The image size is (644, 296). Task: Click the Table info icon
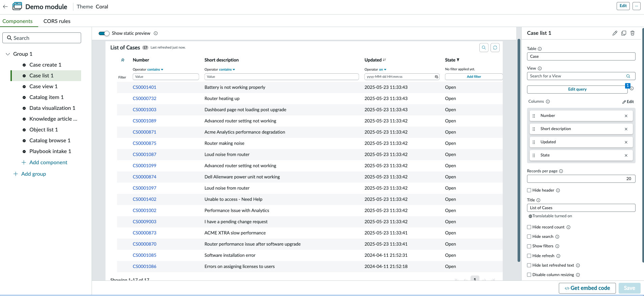tap(540, 49)
